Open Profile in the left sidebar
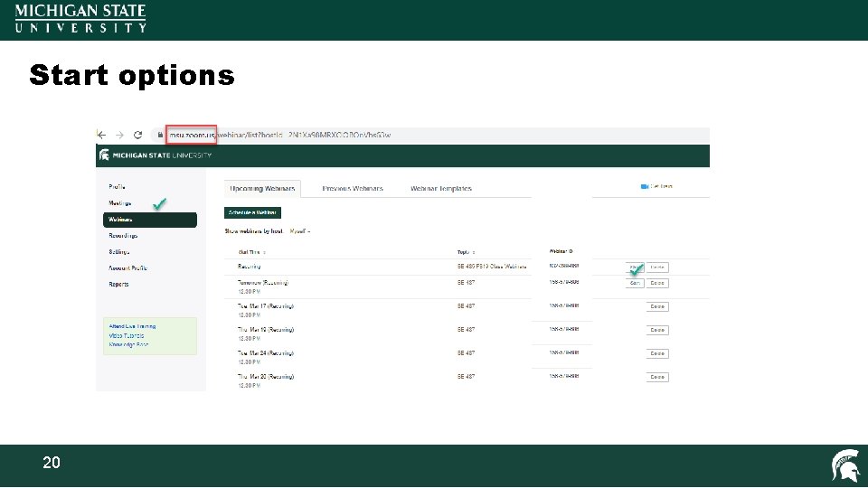 click(117, 187)
